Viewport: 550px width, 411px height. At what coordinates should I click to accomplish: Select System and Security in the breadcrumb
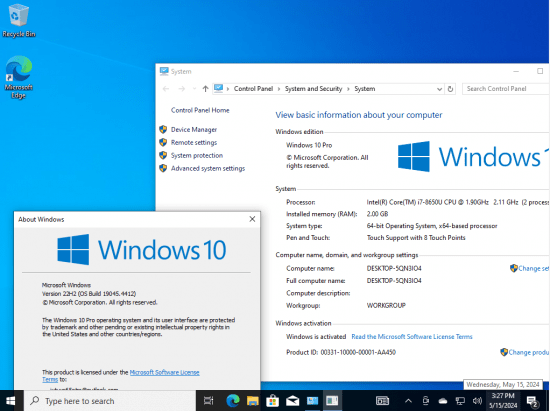(x=313, y=89)
